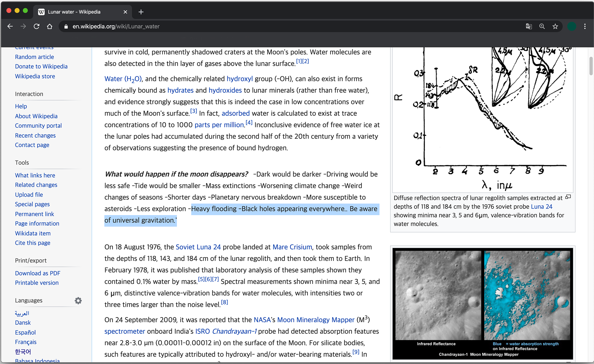Follow the Moon Mineralogy Mapper link
594x364 pixels.
[x=316, y=320]
